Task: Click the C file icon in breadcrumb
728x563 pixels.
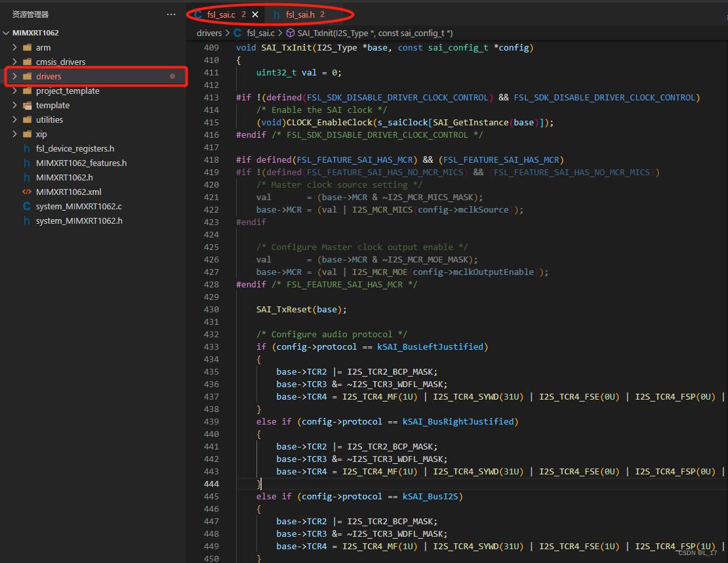Action: 237,33
